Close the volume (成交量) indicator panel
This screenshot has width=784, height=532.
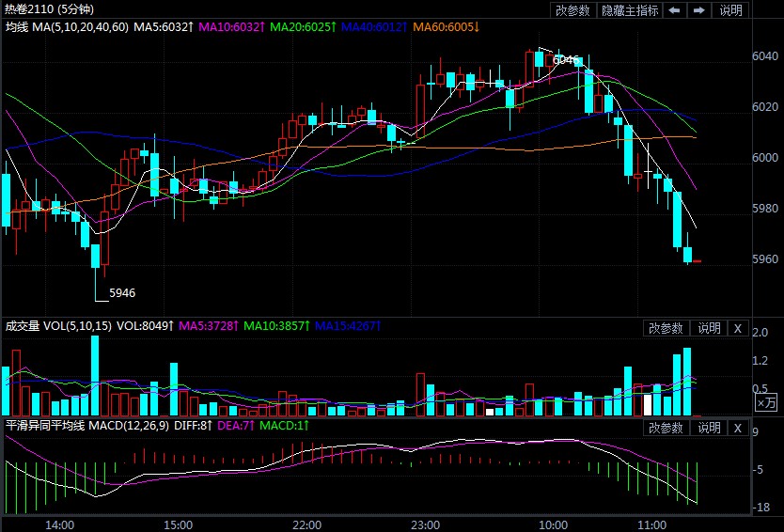coord(738,328)
